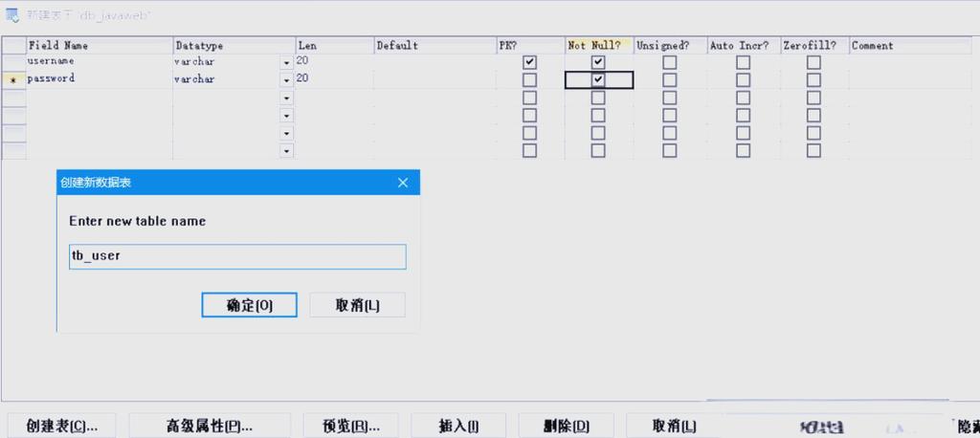The width and height of the screenshot is (980, 438).
Task: Enable Zerofill for the password row
Action: [x=813, y=80]
